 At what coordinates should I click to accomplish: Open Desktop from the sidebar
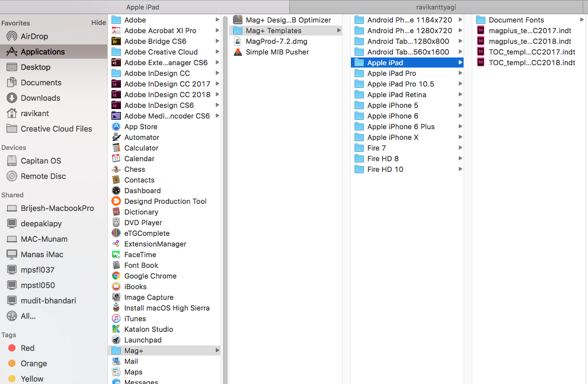53,67
